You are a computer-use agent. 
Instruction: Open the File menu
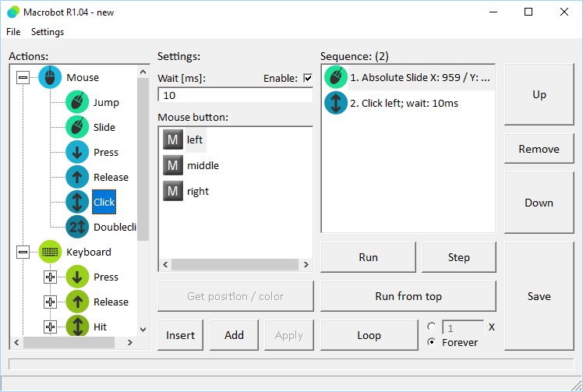click(x=13, y=32)
